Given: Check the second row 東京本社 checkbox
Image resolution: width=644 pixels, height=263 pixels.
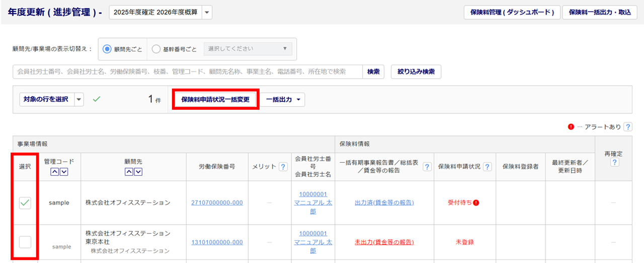Looking at the screenshot, I should pyautogui.click(x=25, y=242).
